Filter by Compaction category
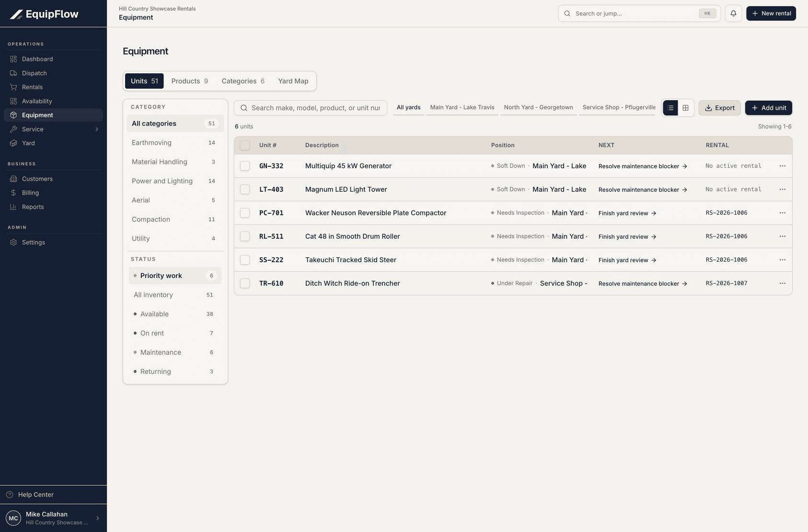This screenshot has width=808, height=532. [x=175, y=220]
